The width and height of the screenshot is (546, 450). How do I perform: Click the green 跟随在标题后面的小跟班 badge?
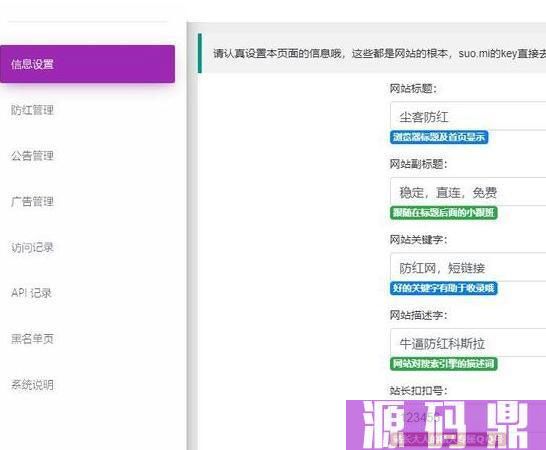click(x=444, y=212)
